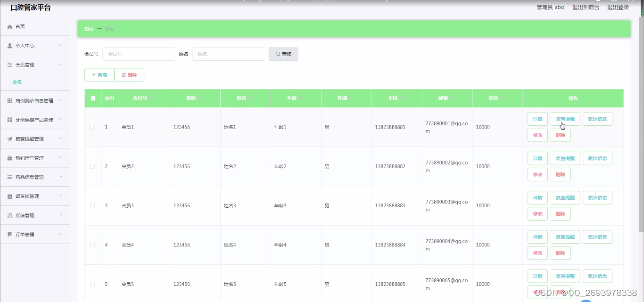Click 删除 button in row 会员2
This screenshot has height=302, width=644.
[561, 174]
